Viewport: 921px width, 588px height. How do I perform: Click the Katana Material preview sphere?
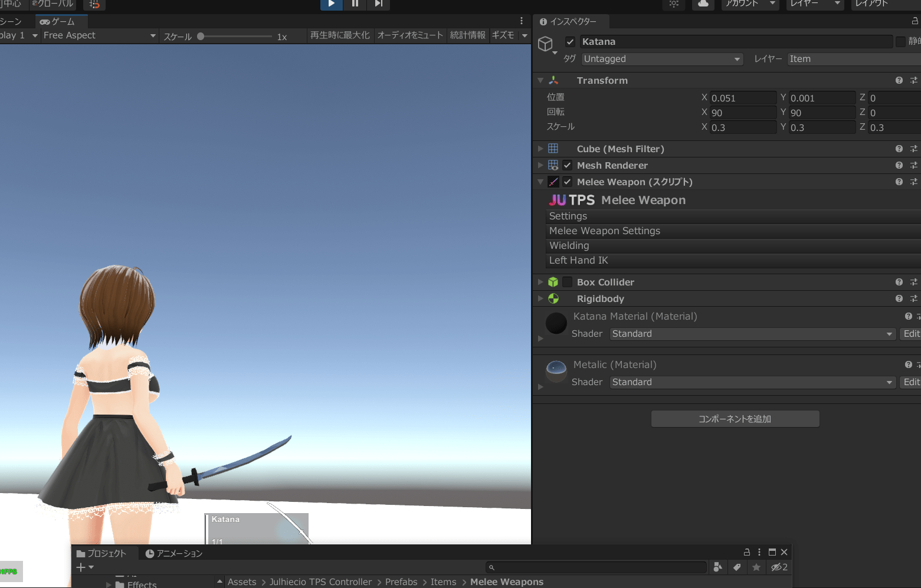(x=556, y=323)
